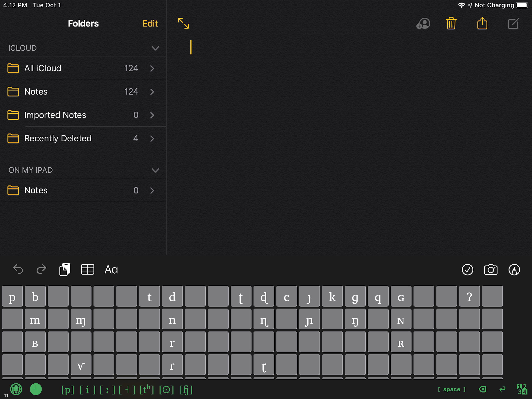Open the markup pen tool
The width and height of the screenshot is (532, 399).
514,269
